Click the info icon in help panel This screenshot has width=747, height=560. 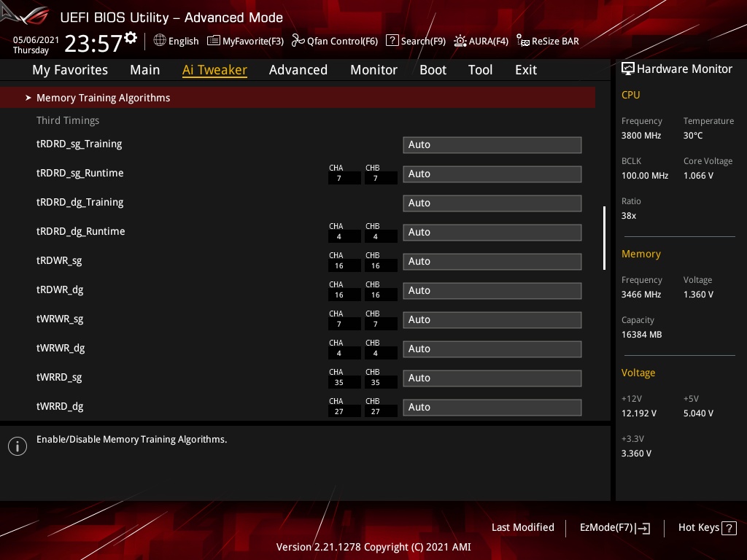point(18,446)
